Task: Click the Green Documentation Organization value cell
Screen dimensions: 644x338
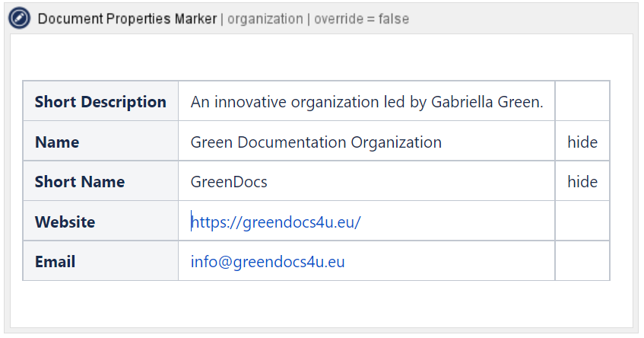Action: coord(316,142)
